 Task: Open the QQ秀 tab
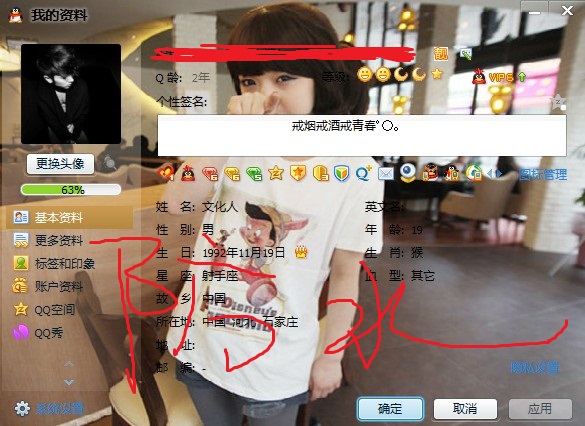[37, 332]
